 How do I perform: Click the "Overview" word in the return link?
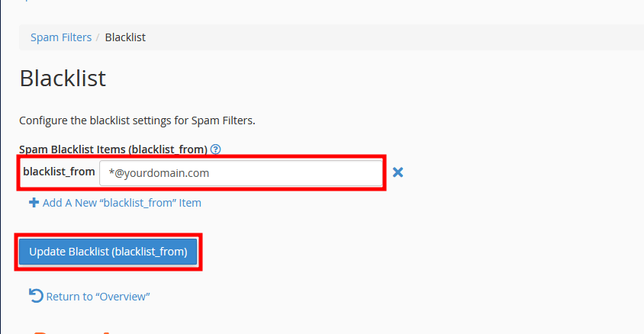point(122,296)
